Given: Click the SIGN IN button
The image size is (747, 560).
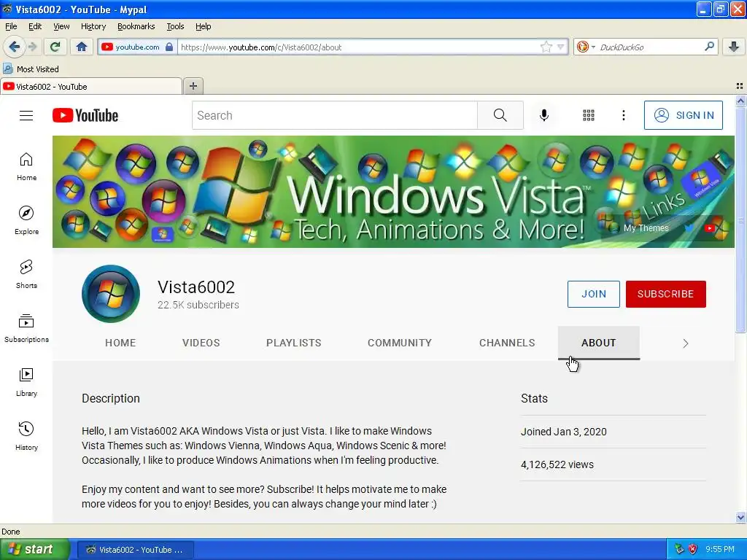Looking at the screenshot, I should 683,115.
